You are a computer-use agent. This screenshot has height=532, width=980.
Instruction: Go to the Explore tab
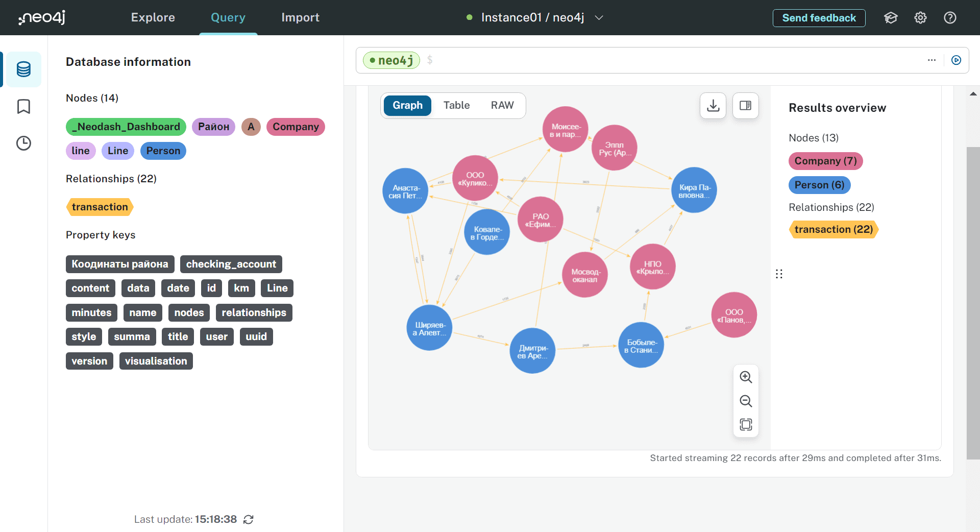[153, 18]
